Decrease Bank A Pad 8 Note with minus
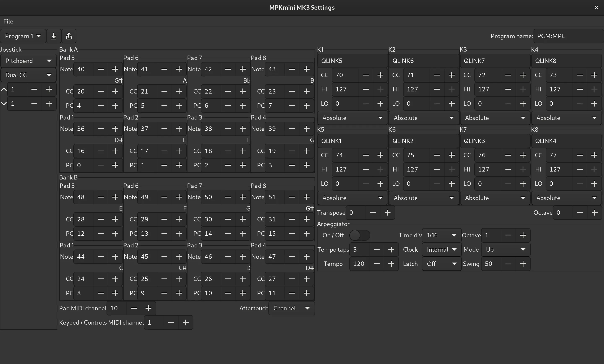Image resolution: width=604 pixels, height=364 pixels. point(292,69)
